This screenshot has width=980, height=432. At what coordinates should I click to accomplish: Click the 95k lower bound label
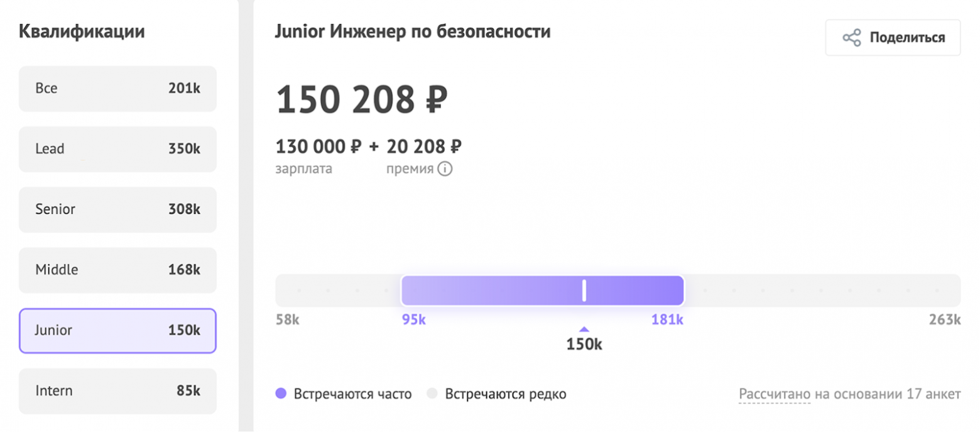coord(413,319)
